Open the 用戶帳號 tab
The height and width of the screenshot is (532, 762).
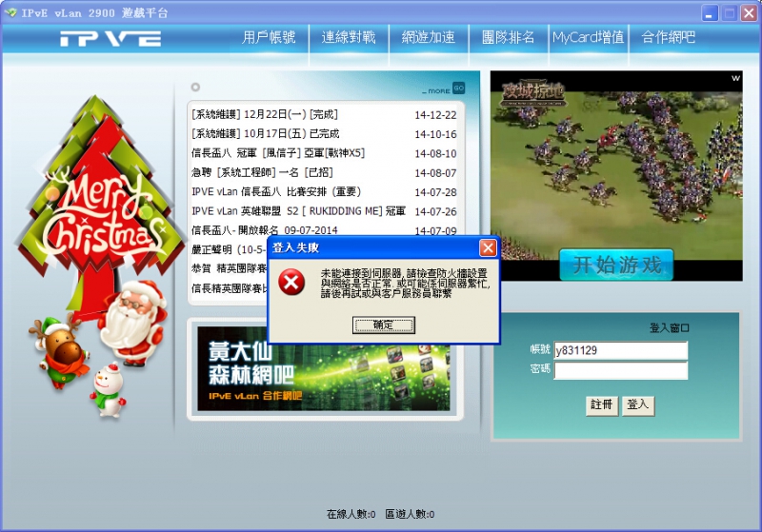click(x=269, y=37)
